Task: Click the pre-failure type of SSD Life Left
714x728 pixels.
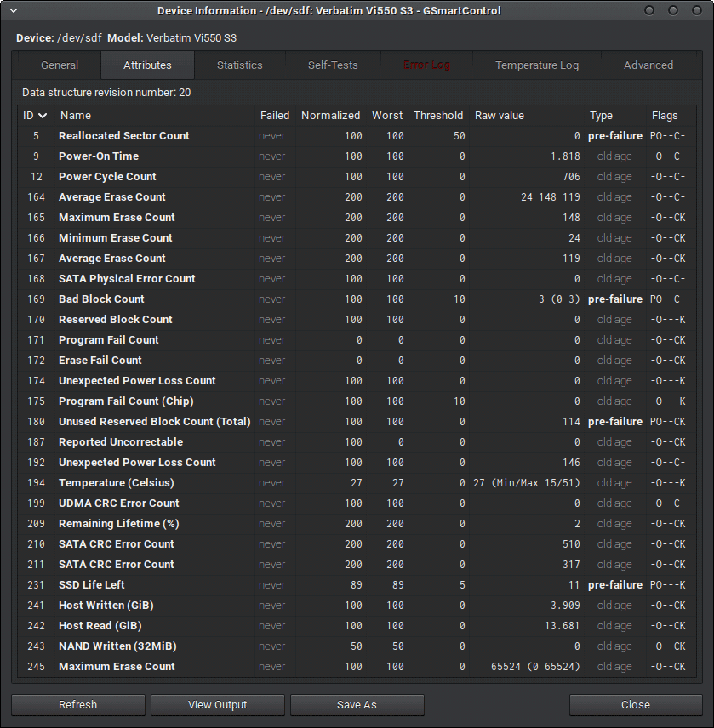Action: 615,585
